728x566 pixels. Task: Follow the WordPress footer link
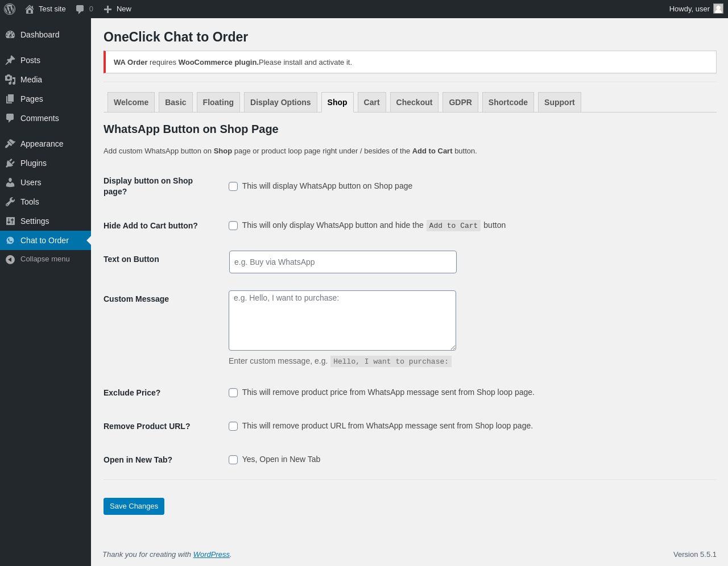pos(212,555)
